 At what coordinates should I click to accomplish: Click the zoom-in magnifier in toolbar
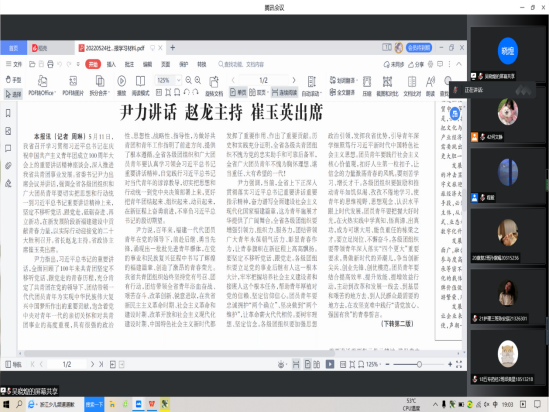coord(198,81)
